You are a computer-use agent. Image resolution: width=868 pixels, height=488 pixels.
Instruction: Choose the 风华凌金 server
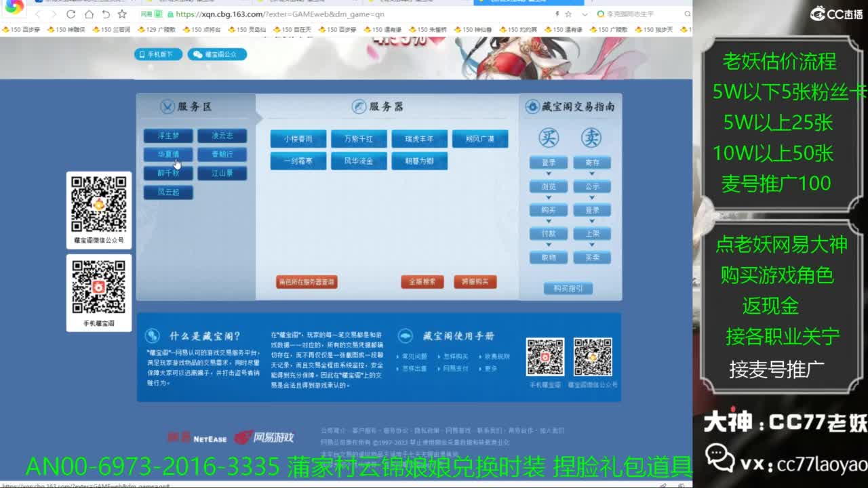(359, 161)
